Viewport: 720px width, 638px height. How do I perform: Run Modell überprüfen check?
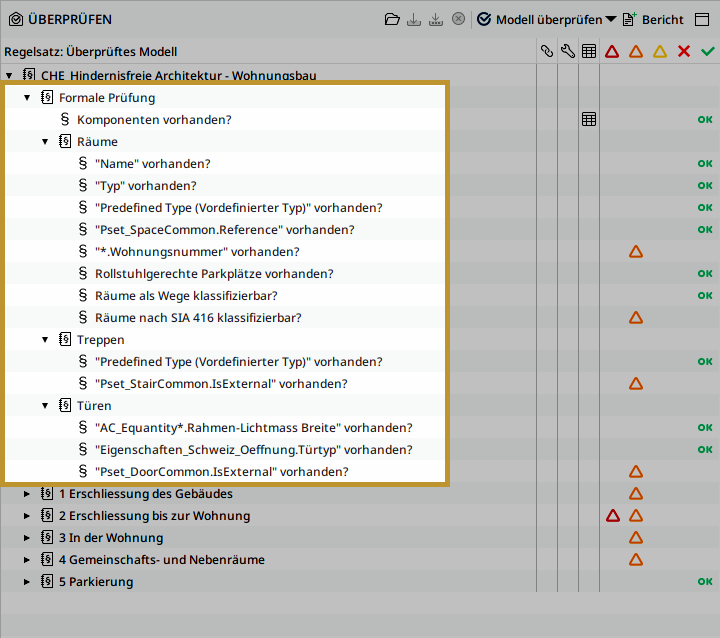[540, 19]
